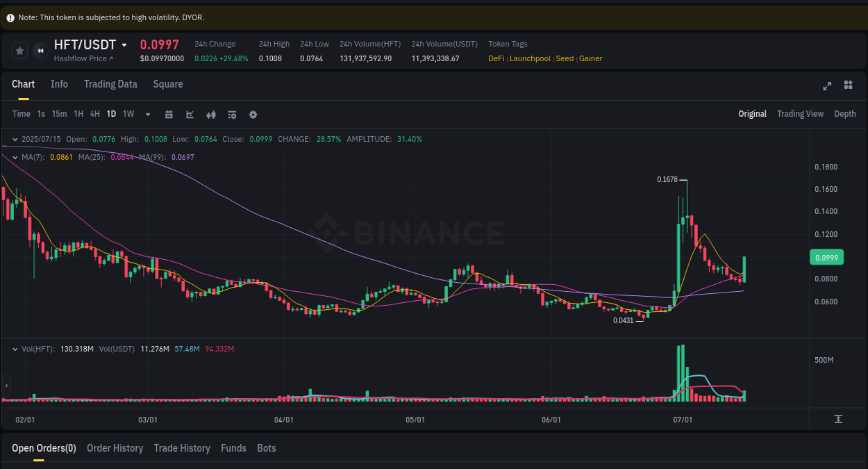Switch to the Trading Data tab
The image size is (868, 469).
tap(110, 84)
